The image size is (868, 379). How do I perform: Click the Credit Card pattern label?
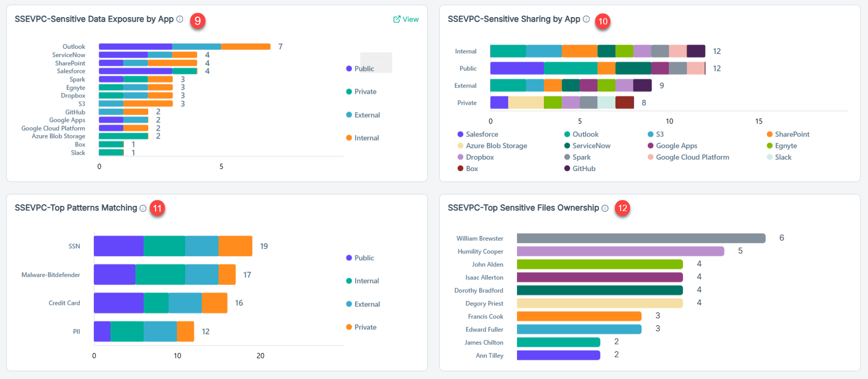pyautogui.click(x=64, y=303)
